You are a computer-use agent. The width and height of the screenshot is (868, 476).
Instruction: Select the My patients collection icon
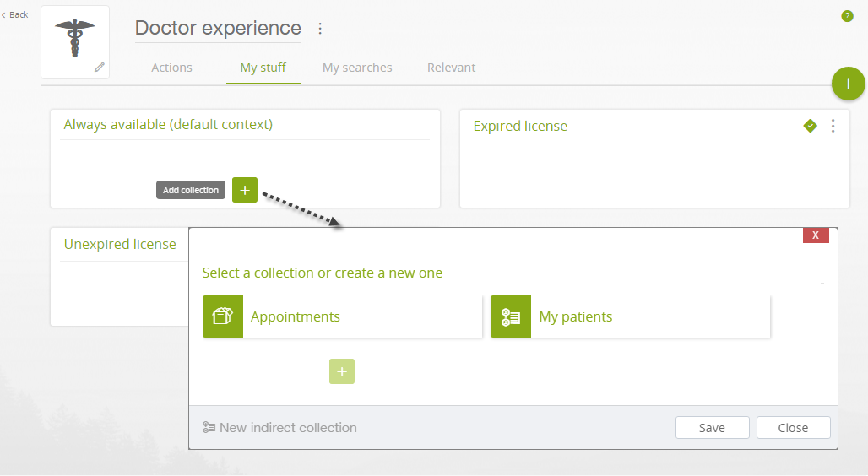[510, 316]
